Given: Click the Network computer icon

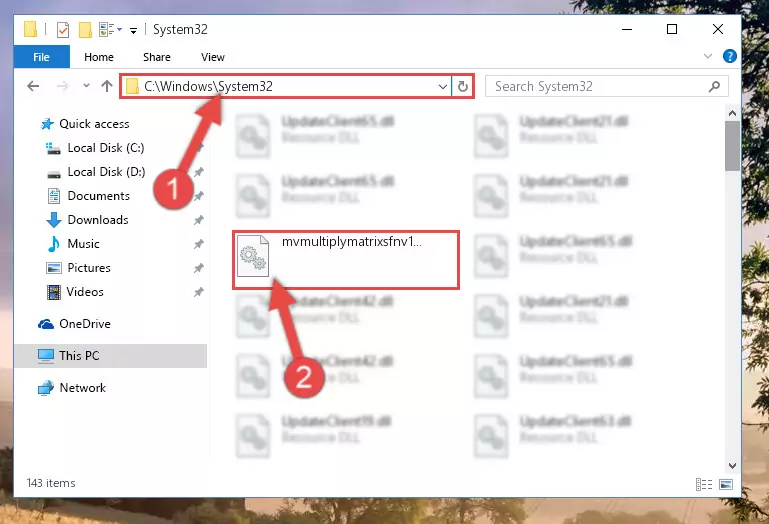Looking at the screenshot, I should 46,388.
